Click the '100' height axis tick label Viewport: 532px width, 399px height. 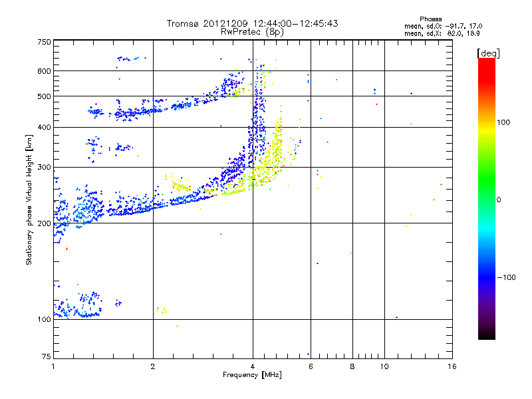(x=44, y=319)
